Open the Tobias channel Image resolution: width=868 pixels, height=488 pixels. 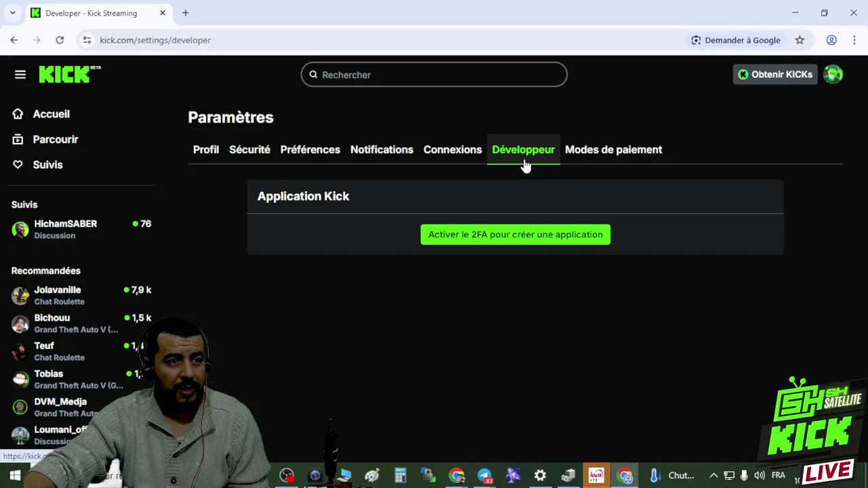pyautogui.click(x=49, y=373)
